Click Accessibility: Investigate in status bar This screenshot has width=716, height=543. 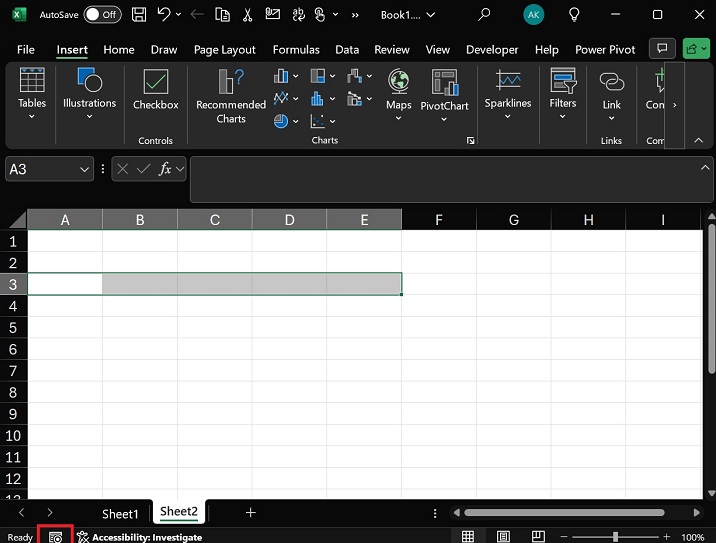coord(140,537)
